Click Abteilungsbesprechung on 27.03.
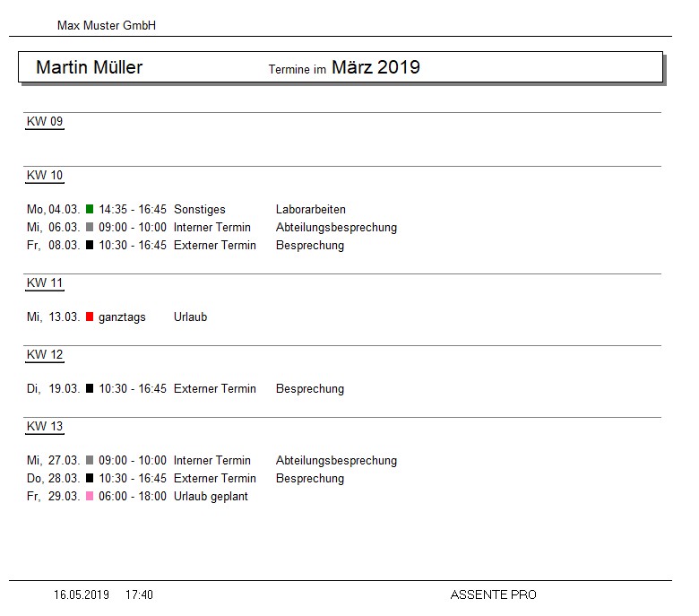 [x=337, y=461]
